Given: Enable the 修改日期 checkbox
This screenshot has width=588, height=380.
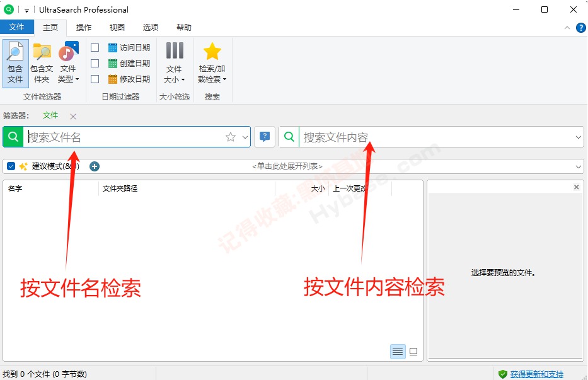Looking at the screenshot, I should click(x=95, y=79).
